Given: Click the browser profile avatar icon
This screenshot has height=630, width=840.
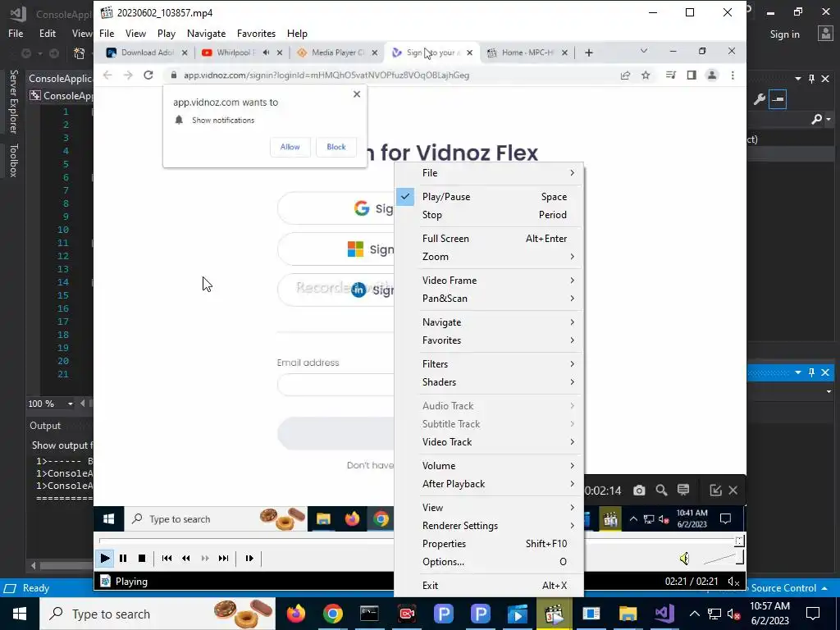Looking at the screenshot, I should (711, 75).
